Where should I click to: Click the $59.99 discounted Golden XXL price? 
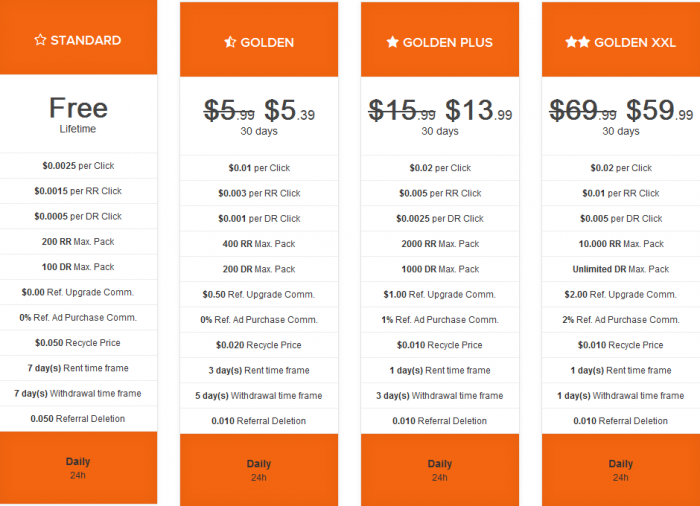(659, 110)
